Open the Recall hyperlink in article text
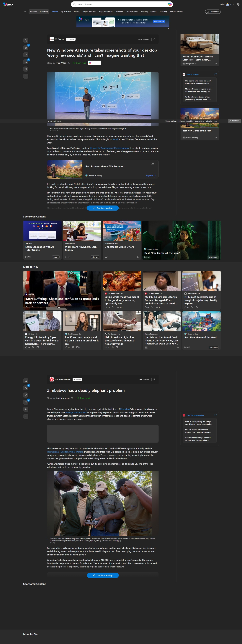The image size is (242, 644). point(115,139)
